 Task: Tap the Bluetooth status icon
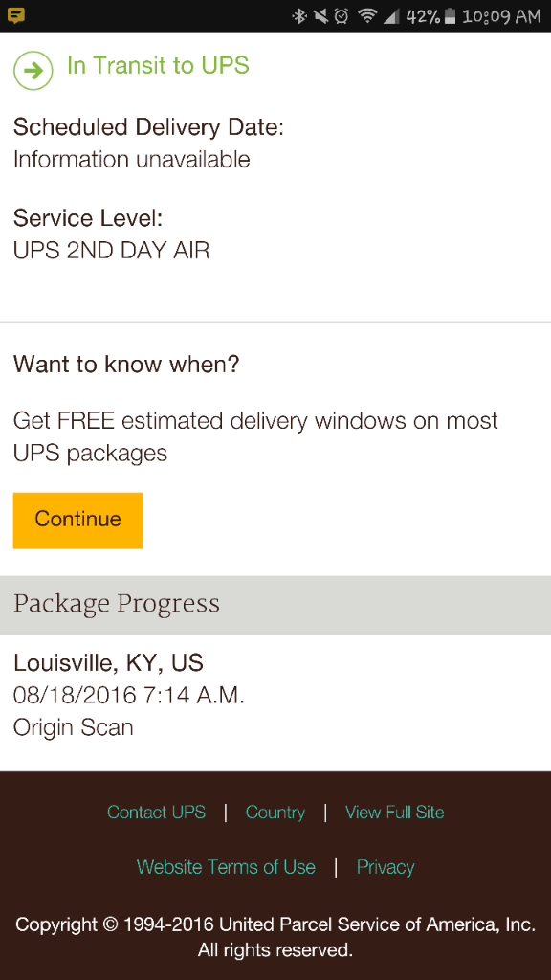(x=299, y=16)
